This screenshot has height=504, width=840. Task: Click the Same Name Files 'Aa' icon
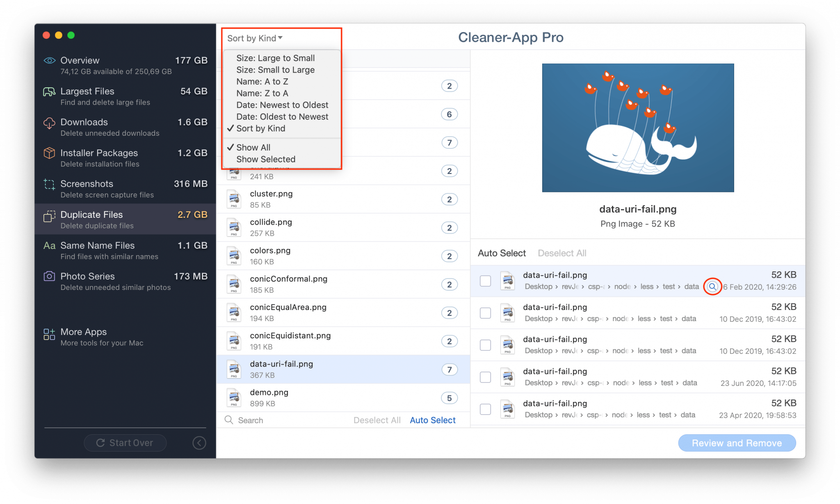(x=49, y=245)
